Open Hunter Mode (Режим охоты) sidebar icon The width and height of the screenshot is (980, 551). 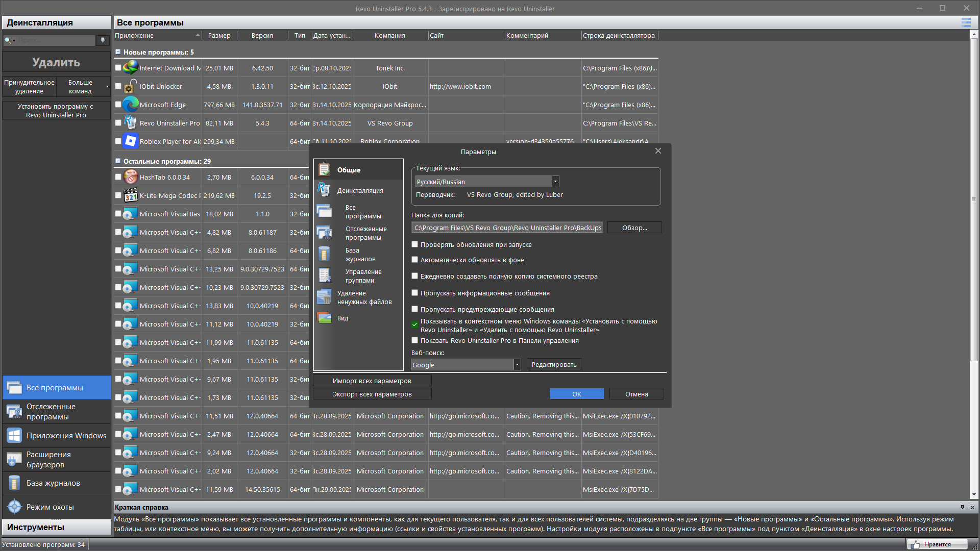click(14, 507)
